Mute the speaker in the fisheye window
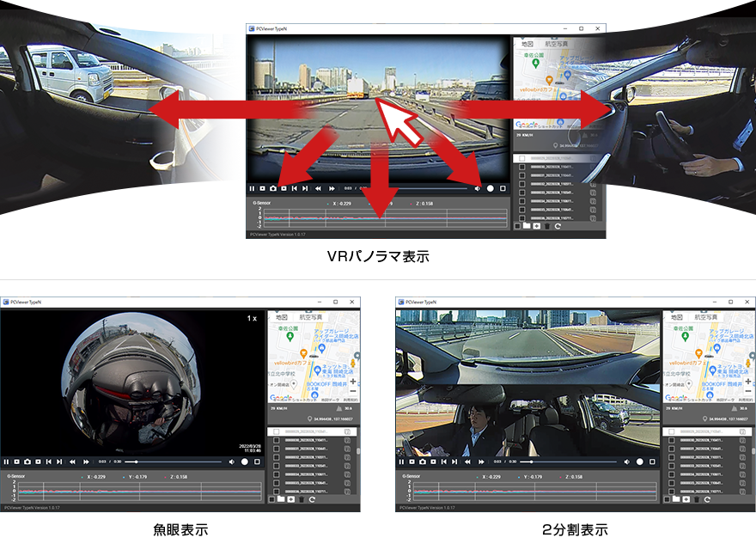 point(232,462)
